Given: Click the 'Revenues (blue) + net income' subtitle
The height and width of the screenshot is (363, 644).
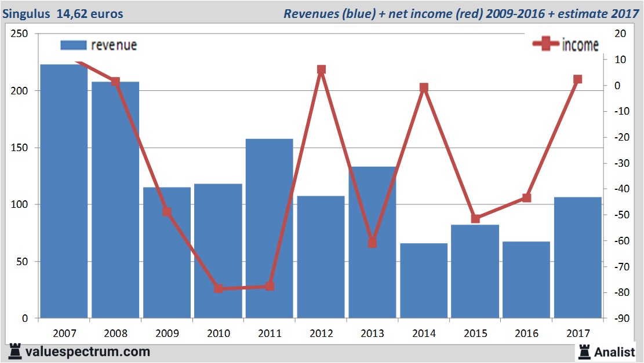Looking at the screenshot, I should pyautogui.click(x=461, y=13).
